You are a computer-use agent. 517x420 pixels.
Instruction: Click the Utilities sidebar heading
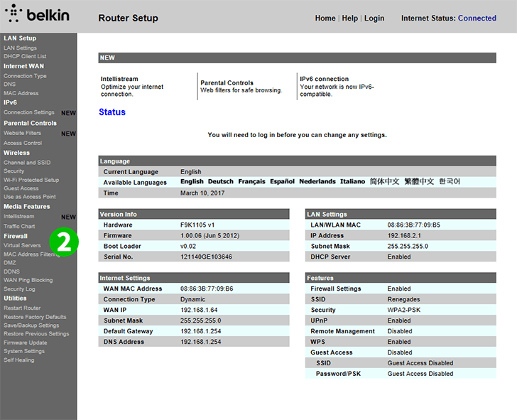(x=15, y=298)
